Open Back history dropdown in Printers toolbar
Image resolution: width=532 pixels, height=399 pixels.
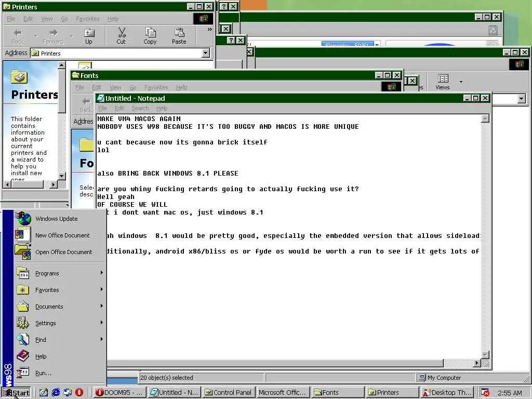pos(35,36)
